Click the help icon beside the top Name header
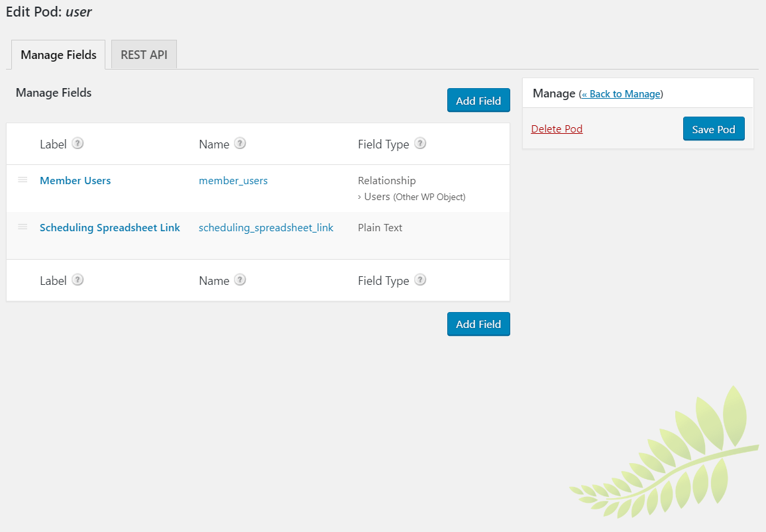This screenshot has height=532, width=766. pos(240,143)
